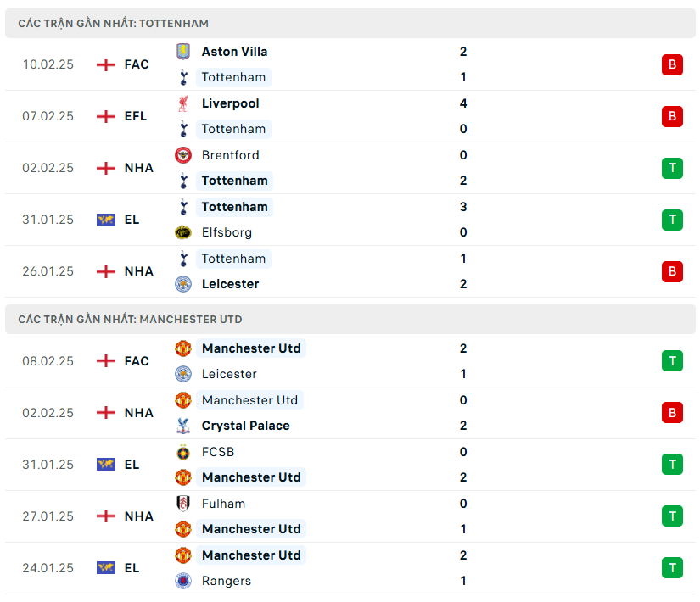700x602 pixels.
Task: Select the Manchester Utd recent matches header
Action: [x=130, y=320]
